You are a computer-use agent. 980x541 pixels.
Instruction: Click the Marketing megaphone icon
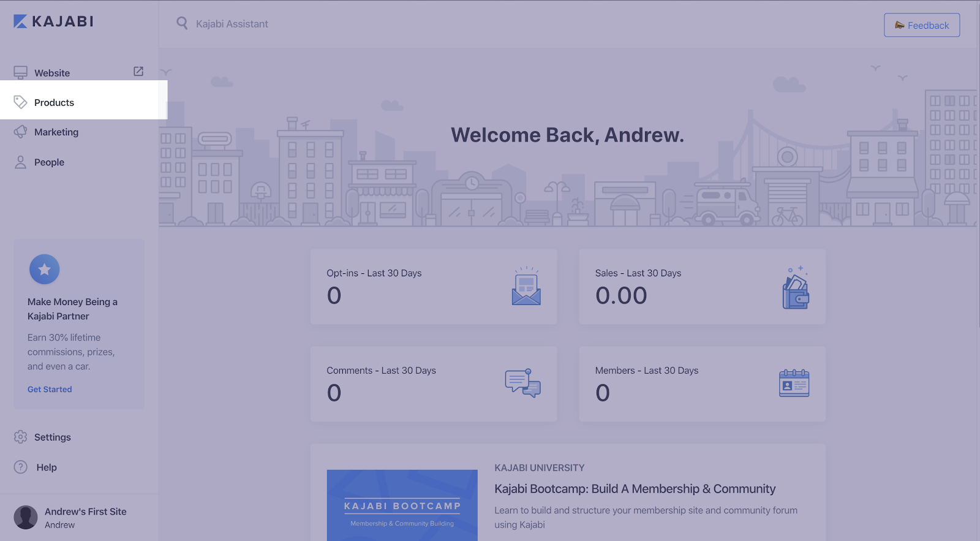tap(20, 132)
